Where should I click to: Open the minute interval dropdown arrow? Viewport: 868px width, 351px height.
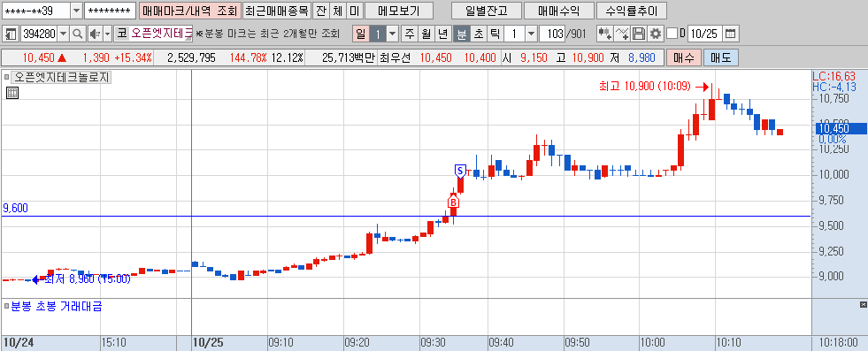tap(532, 34)
